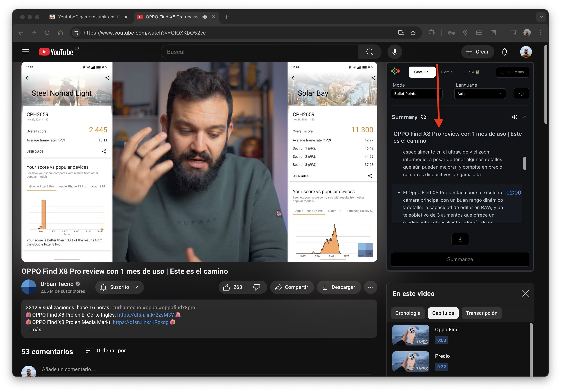Bookmark this page with the star icon
561x392 pixels.
pyautogui.click(x=413, y=33)
